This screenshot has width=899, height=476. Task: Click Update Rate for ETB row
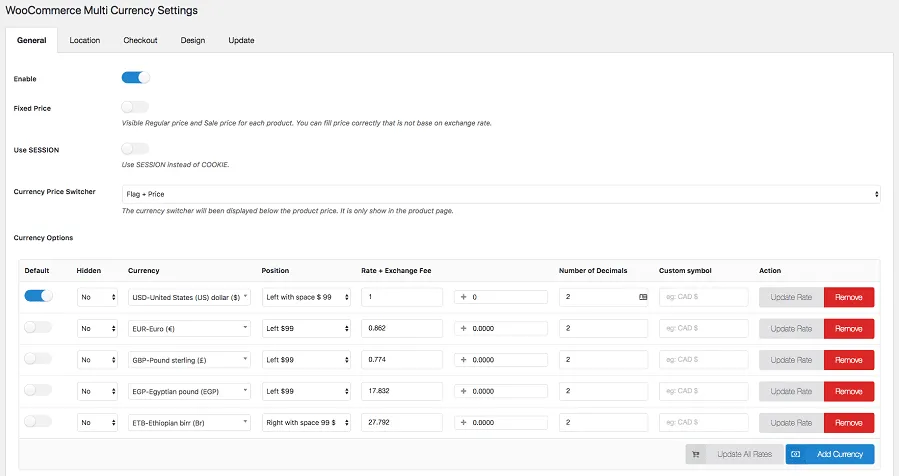[x=791, y=423]
